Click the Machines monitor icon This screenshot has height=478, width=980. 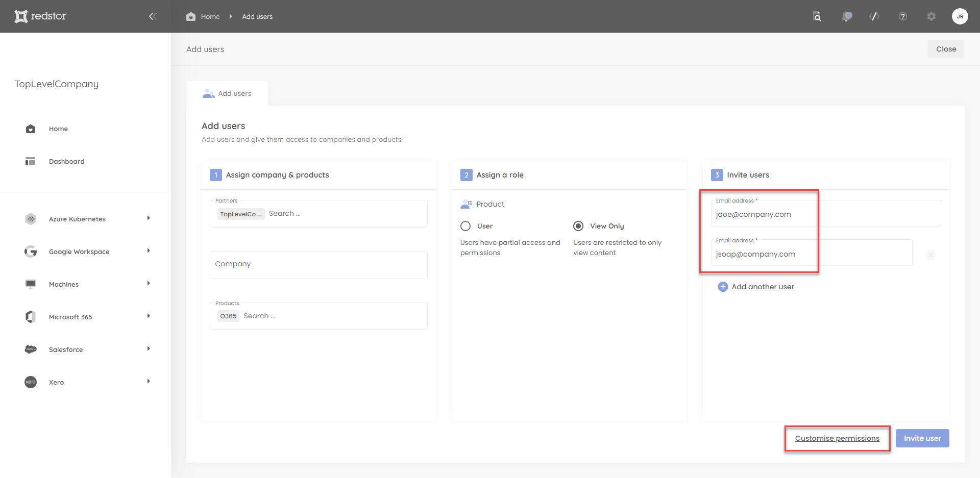pyautogui.click(x=31, y=284)
